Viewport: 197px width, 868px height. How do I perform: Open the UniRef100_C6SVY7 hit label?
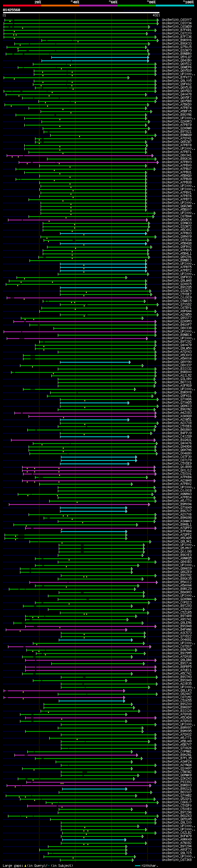tap(177, 20)
